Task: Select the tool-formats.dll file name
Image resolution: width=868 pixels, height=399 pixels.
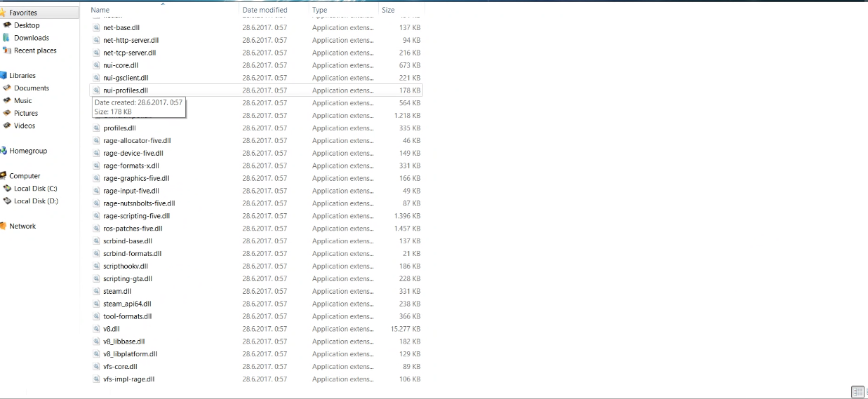Action: point(127,316)
